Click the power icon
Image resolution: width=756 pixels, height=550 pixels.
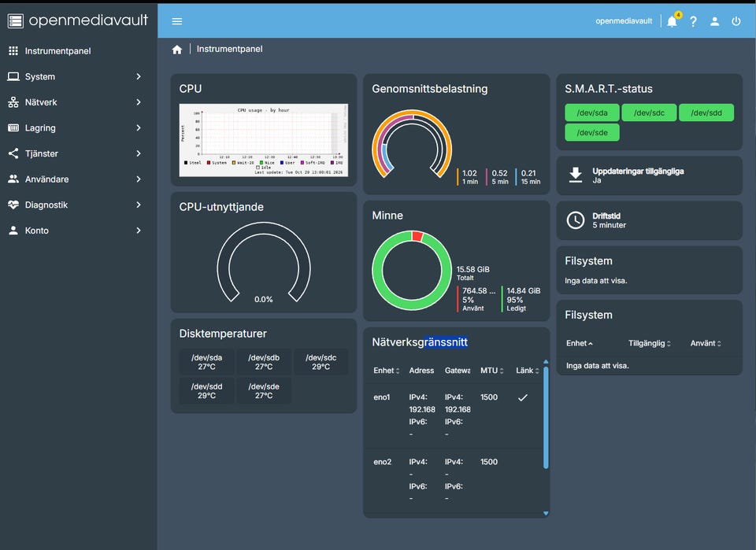pyautogui.click(x=736, y=21)
